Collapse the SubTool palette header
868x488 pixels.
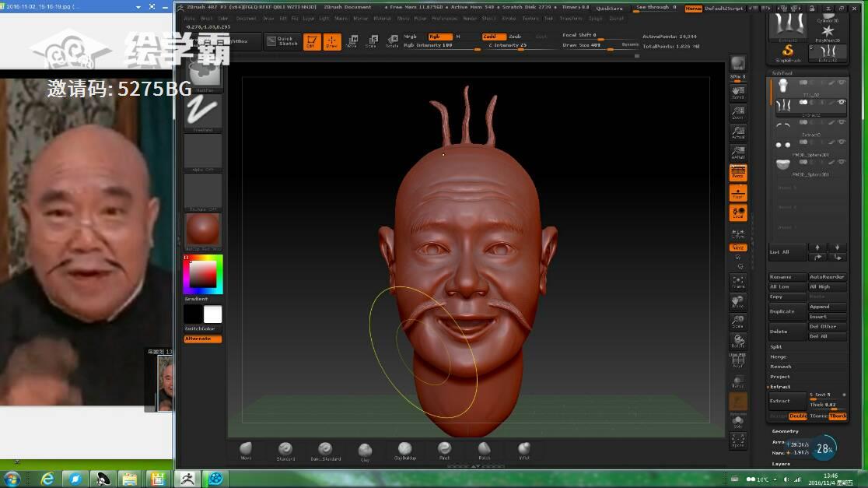(782, 74)
